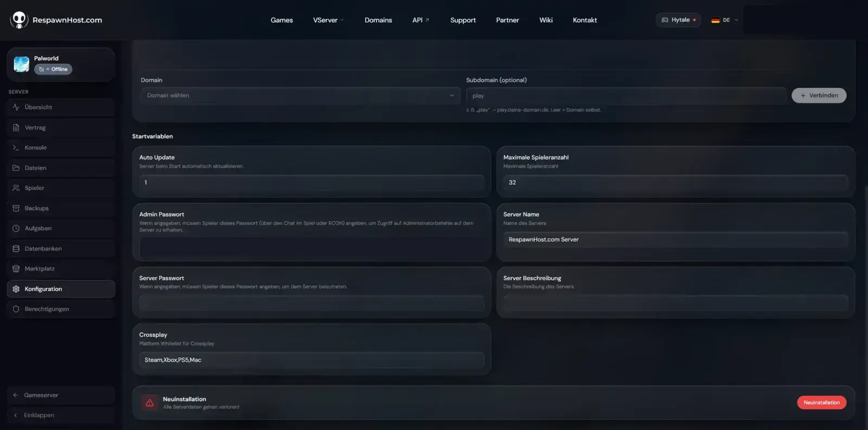This screenshot has height=430, width=868.
Task: Select Berechtigungen in the sidebar
Action: (x=61, y=309)
